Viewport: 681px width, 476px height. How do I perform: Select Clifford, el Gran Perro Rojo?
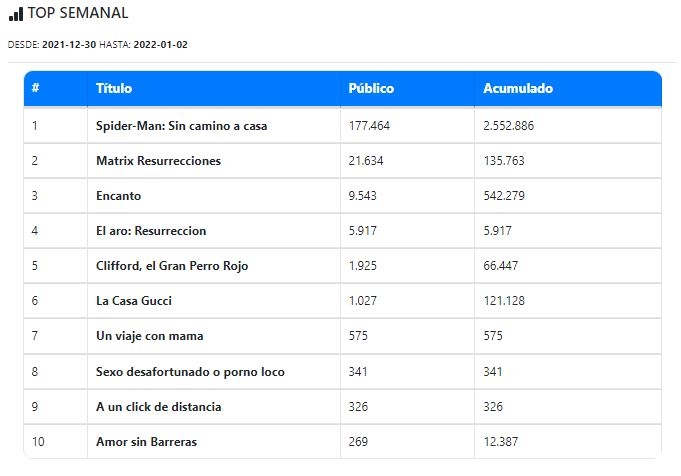172,266
